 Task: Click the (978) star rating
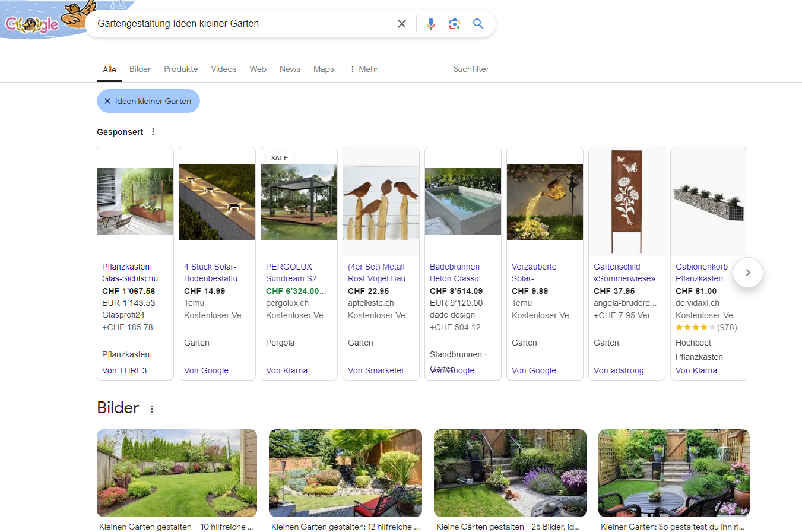706,327
